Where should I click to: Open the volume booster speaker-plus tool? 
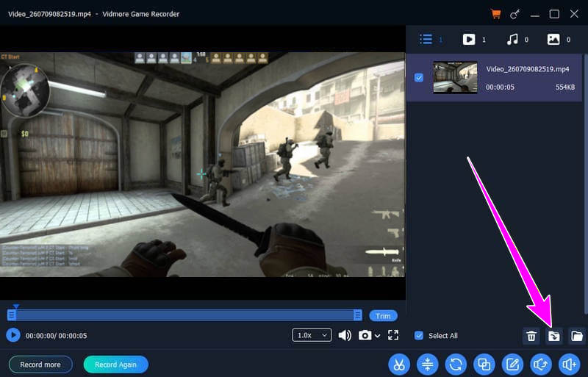click(569, 365)
